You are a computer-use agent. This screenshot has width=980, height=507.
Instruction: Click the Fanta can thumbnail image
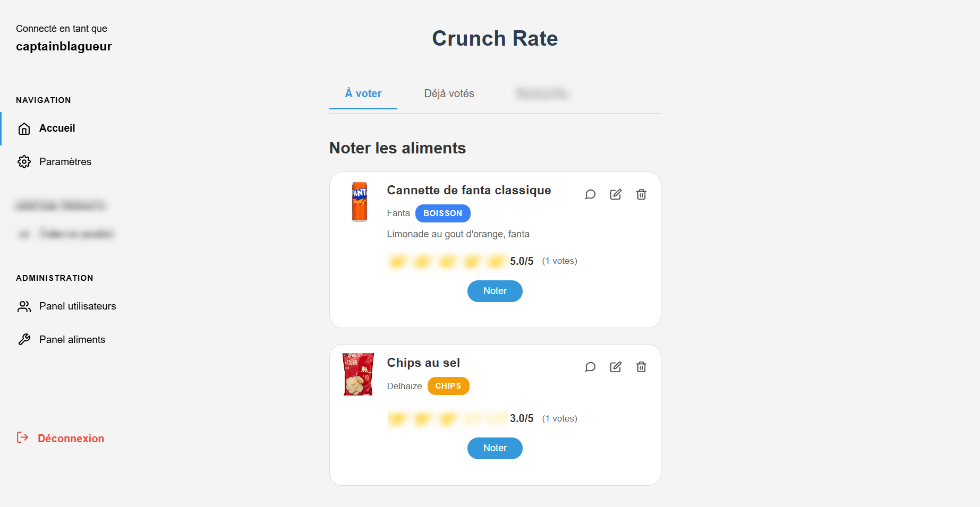[360, 202]
